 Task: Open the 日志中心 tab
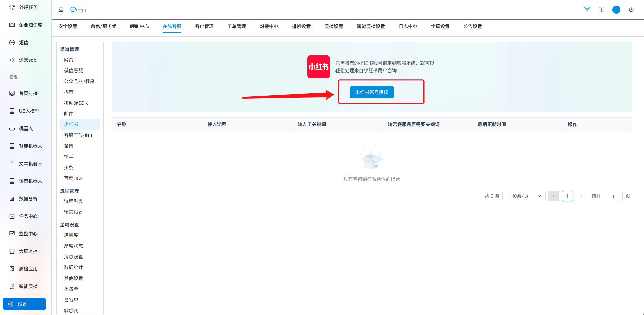click(x=408, y=26)
